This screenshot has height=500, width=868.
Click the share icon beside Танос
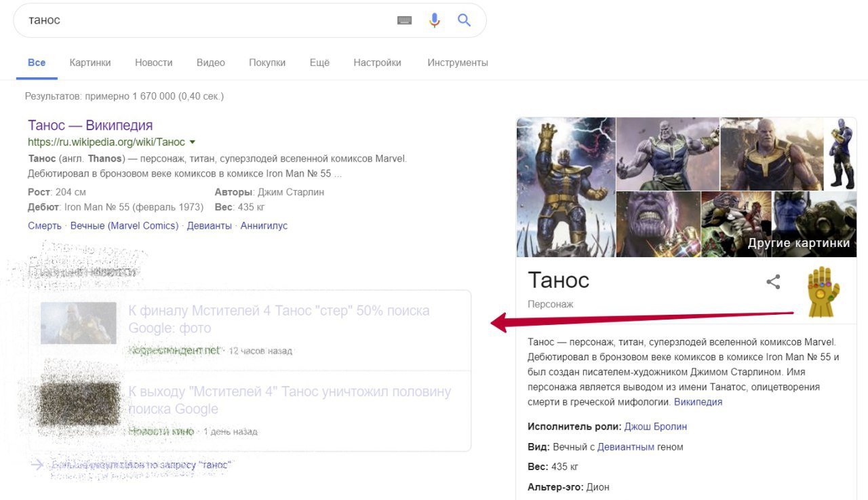coord(773,282)
